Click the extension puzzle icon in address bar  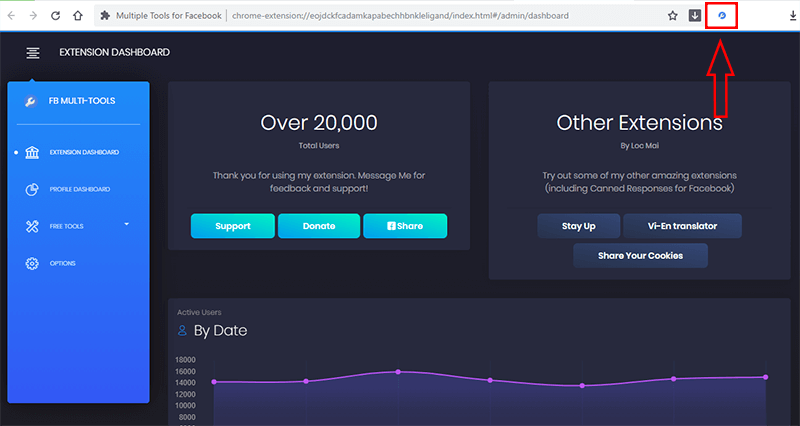coord(105,16)
